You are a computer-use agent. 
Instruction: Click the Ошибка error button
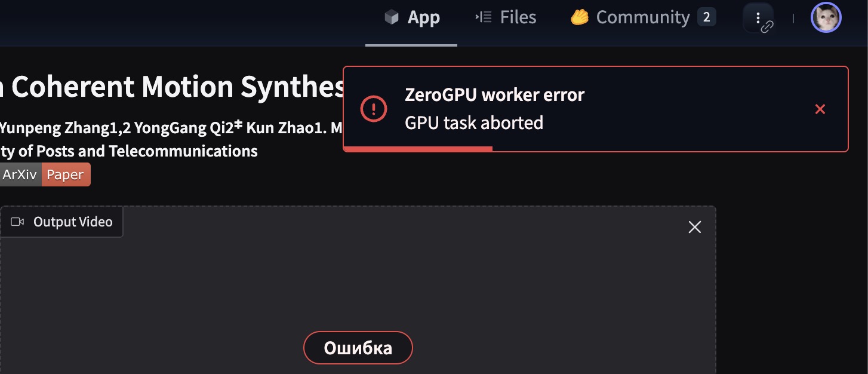pos(358,348)
